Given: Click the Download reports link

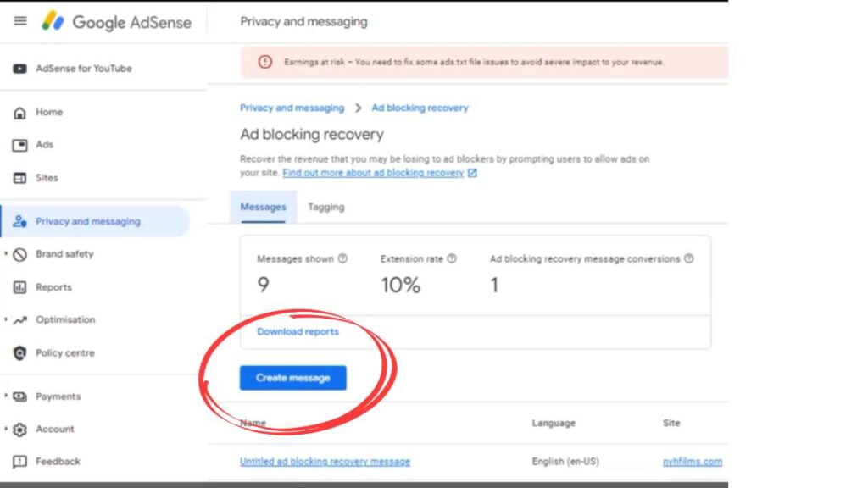Looking at the screenshot, I should 298,332.
